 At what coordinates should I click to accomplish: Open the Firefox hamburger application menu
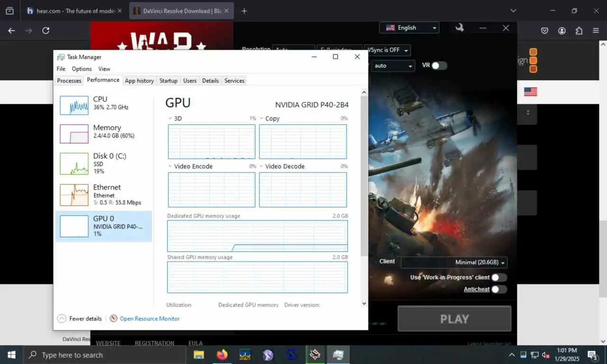tap(596, 30)
